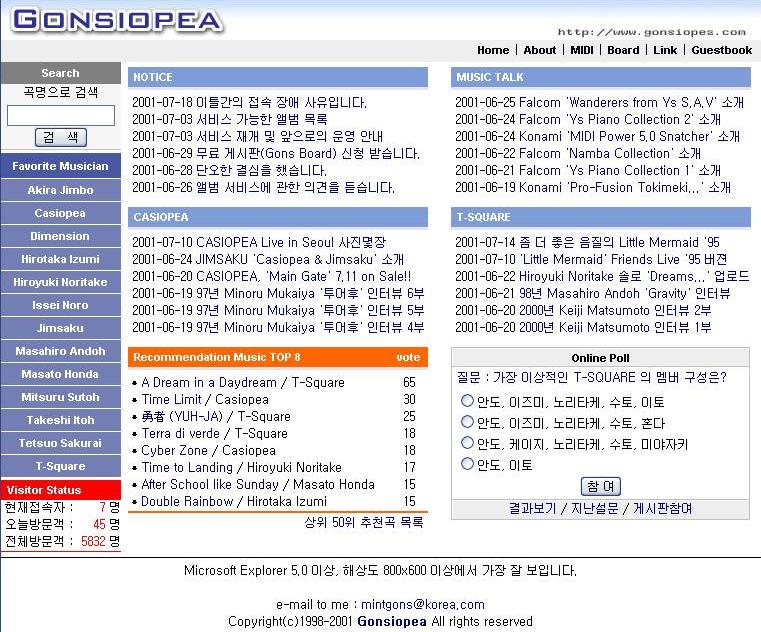Select Time Limit / Casiopea song
The height and width of the screenshot is (632, 761).
click(x=205, y=399)
